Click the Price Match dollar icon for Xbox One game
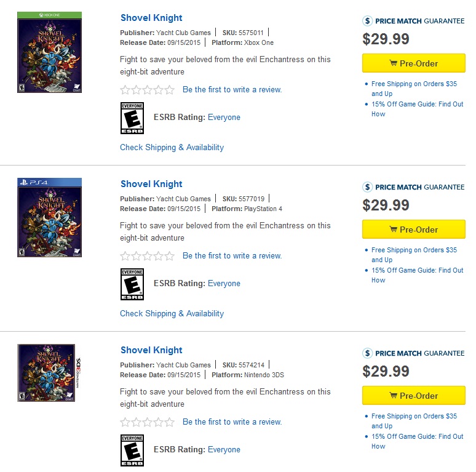This screenshot has width=476, height=472. coord(367,21)
